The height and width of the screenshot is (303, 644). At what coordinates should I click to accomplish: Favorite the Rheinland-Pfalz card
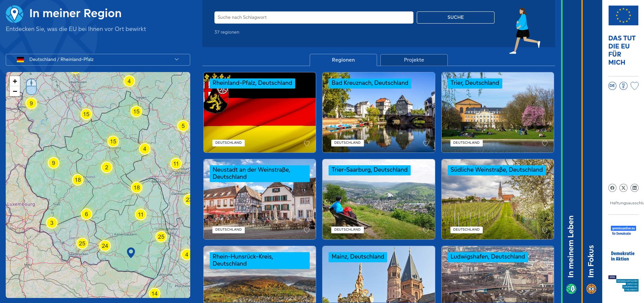coord(307,143)
